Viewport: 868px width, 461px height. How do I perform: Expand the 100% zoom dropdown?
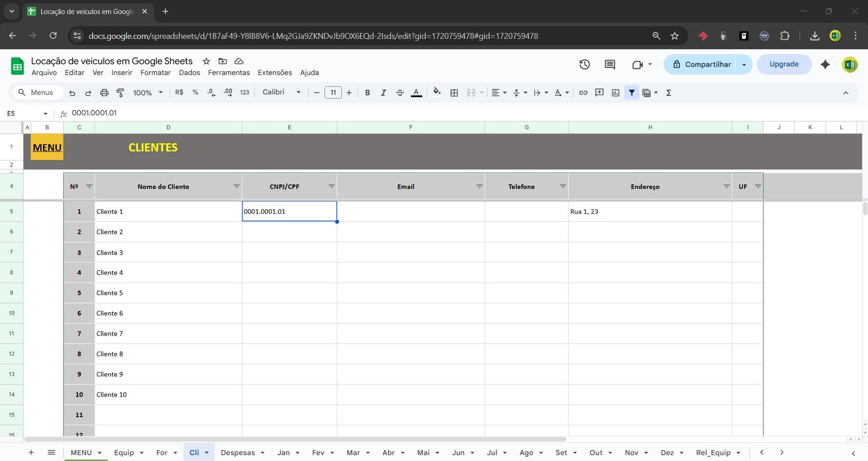coord(148,93)
